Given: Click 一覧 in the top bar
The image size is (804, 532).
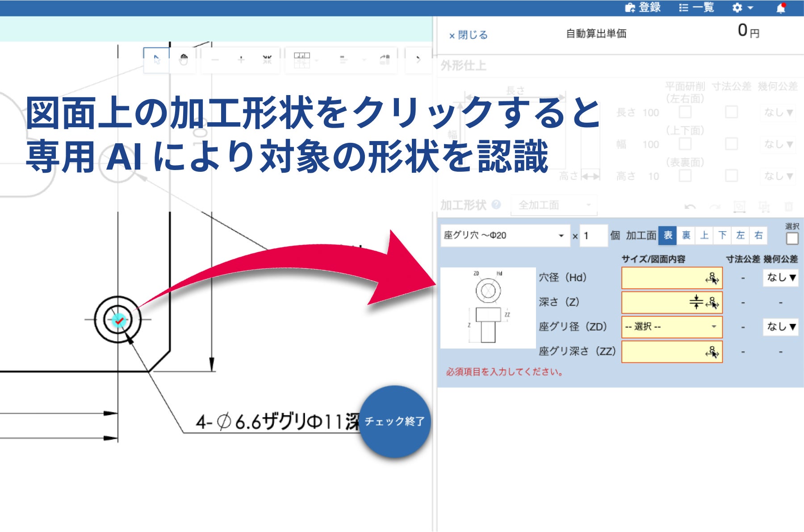Looking at the screenshot, I should click(x=696, y=8).
